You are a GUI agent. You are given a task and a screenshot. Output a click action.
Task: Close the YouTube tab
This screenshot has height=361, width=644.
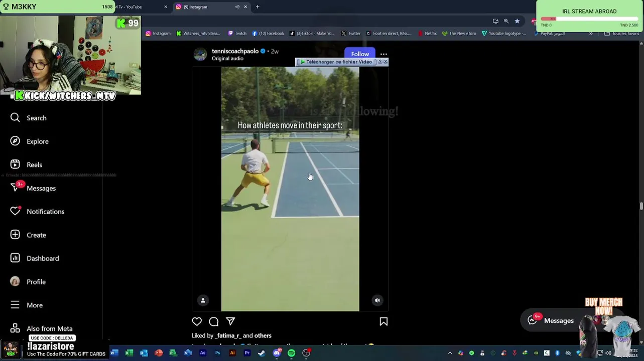click(x=166, y=7)
